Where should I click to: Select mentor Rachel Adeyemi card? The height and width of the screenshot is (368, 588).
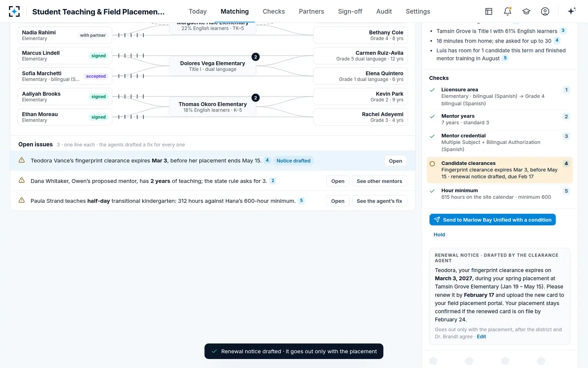pos(361,117)
